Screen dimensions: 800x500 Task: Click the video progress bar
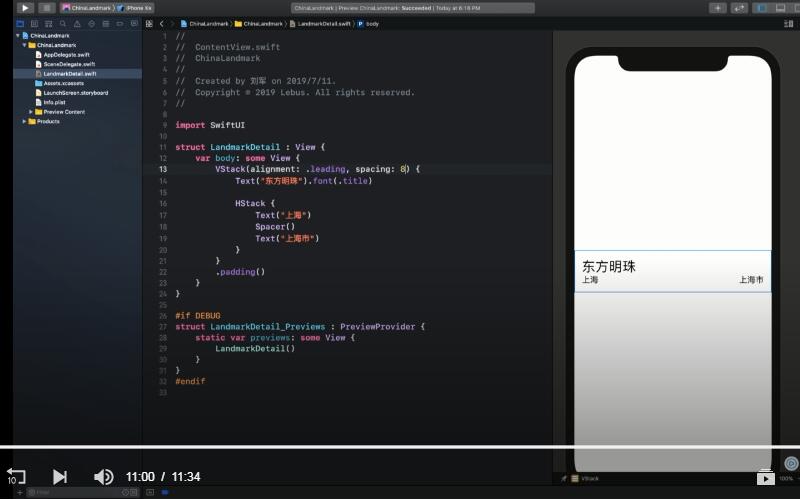pyautogui.click(x=400, y=447)
